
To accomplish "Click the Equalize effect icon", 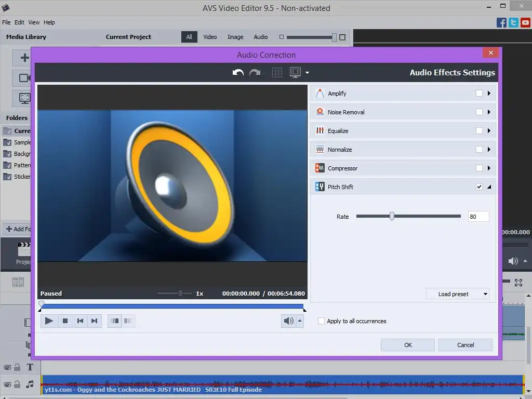I will 320,130.
